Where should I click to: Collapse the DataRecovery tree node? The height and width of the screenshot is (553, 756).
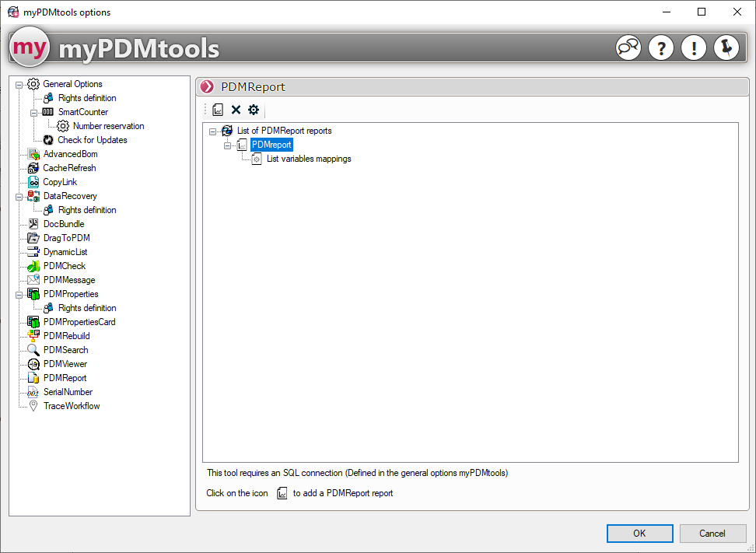pos(19,197)
